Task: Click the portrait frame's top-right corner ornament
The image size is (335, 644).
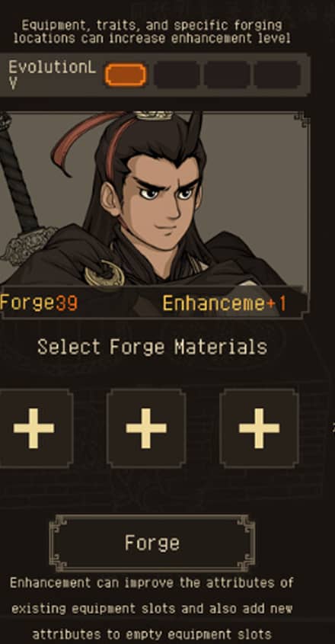Action: coord(301,119)
